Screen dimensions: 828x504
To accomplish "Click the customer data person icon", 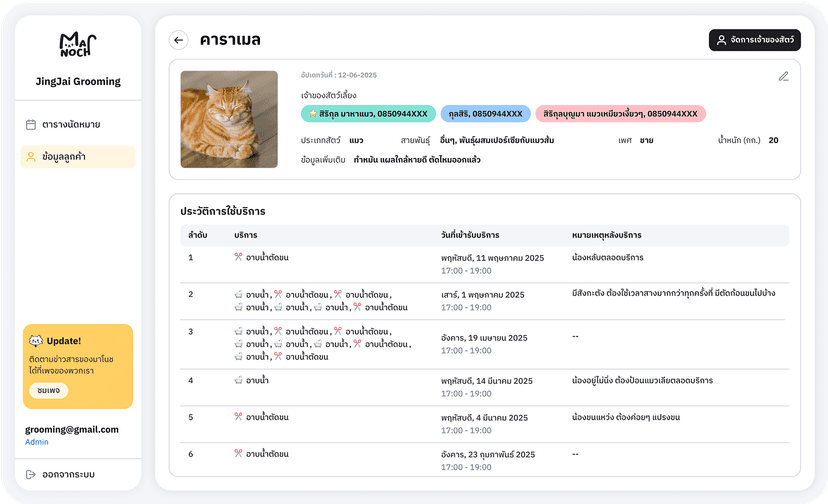I will [x=31, y=157].
